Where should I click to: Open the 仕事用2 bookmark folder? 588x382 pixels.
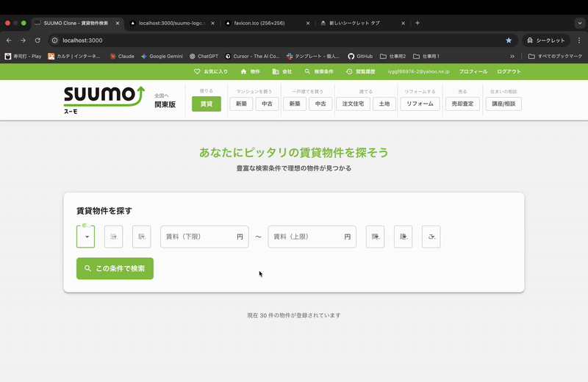(x=393, y=57)
